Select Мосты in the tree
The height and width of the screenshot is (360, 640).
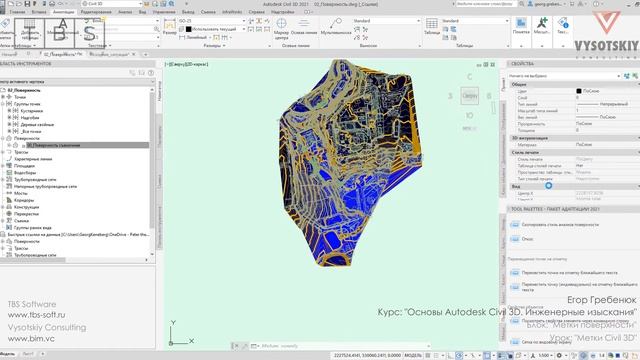[x=21, y=193]
